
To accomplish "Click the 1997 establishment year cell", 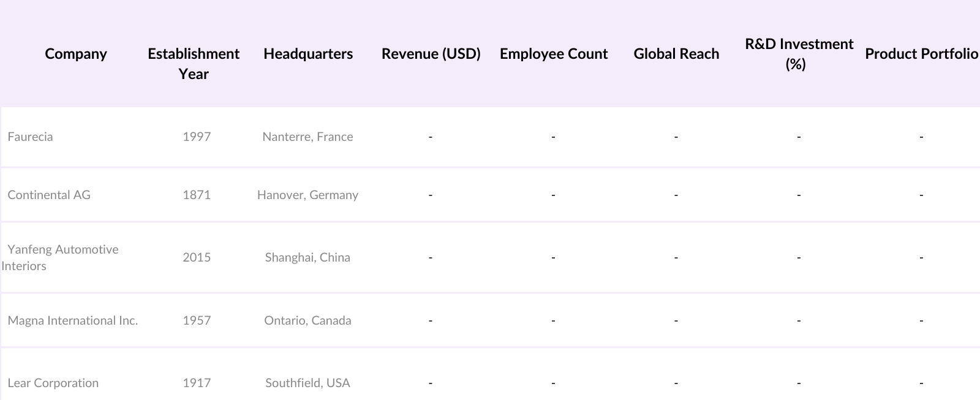I will point(197,137).
